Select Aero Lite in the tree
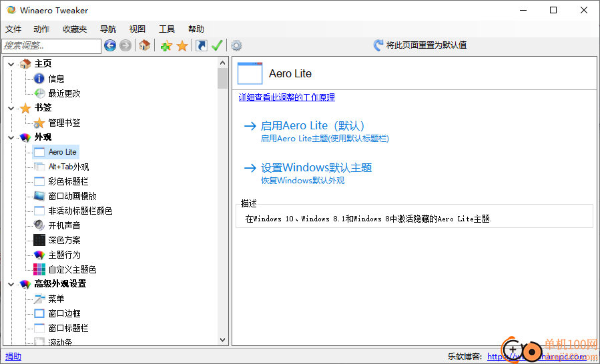Image resolution: width=600 pixels, height=364 pixels. tap(63, 152)
